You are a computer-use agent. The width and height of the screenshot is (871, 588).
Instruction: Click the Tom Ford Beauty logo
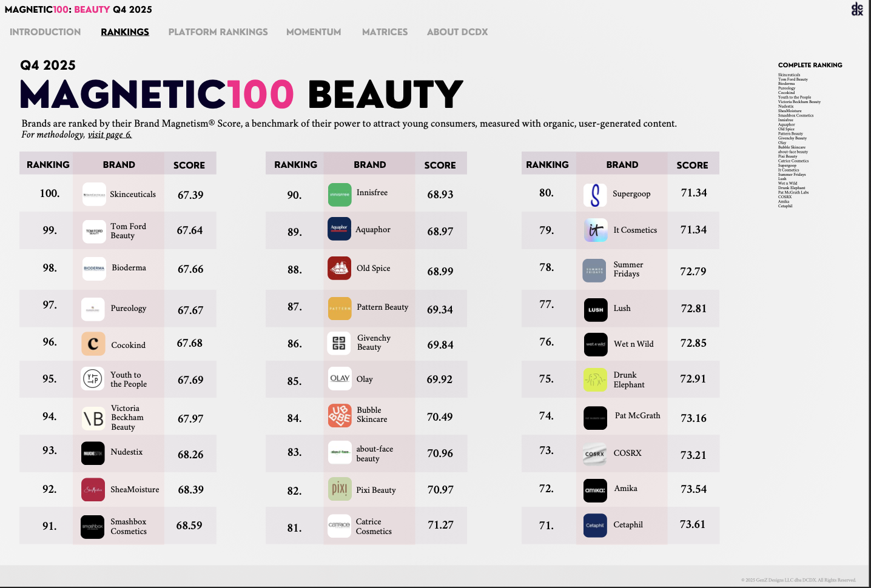click(94, 232)
